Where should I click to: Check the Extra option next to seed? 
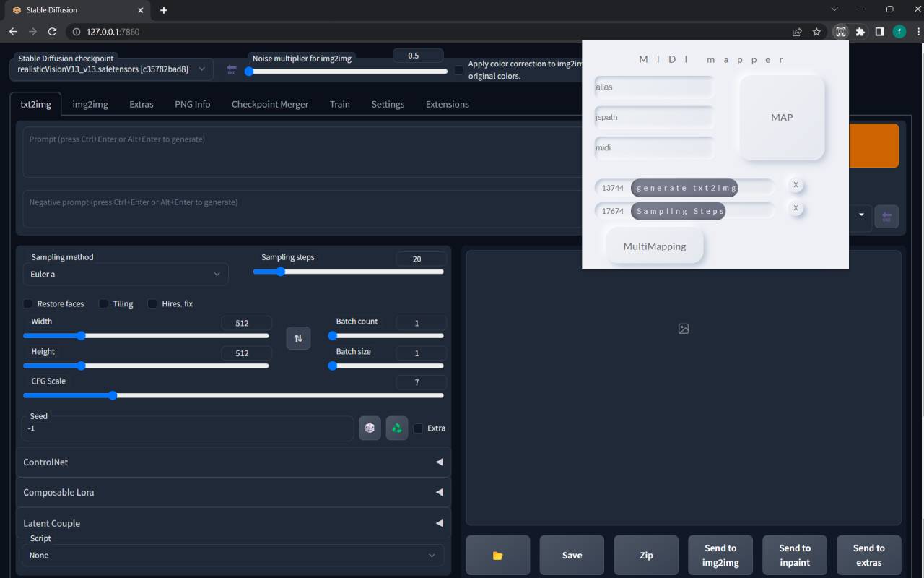point(418,428)
